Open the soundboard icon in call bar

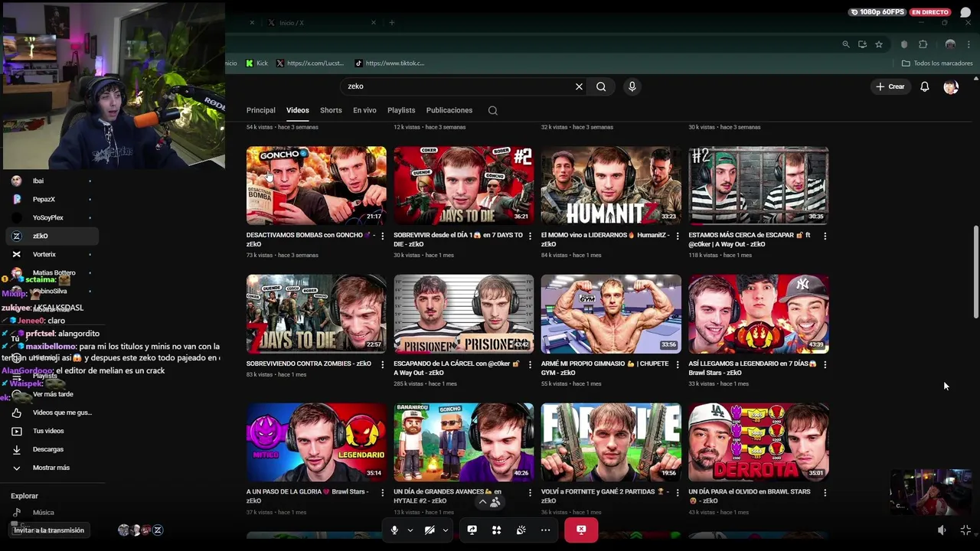point(521,530)
